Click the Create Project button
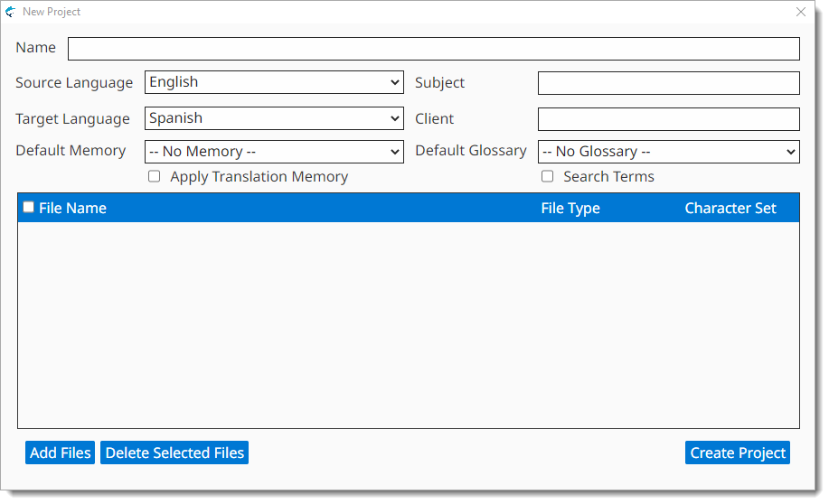 click(738, 453)
